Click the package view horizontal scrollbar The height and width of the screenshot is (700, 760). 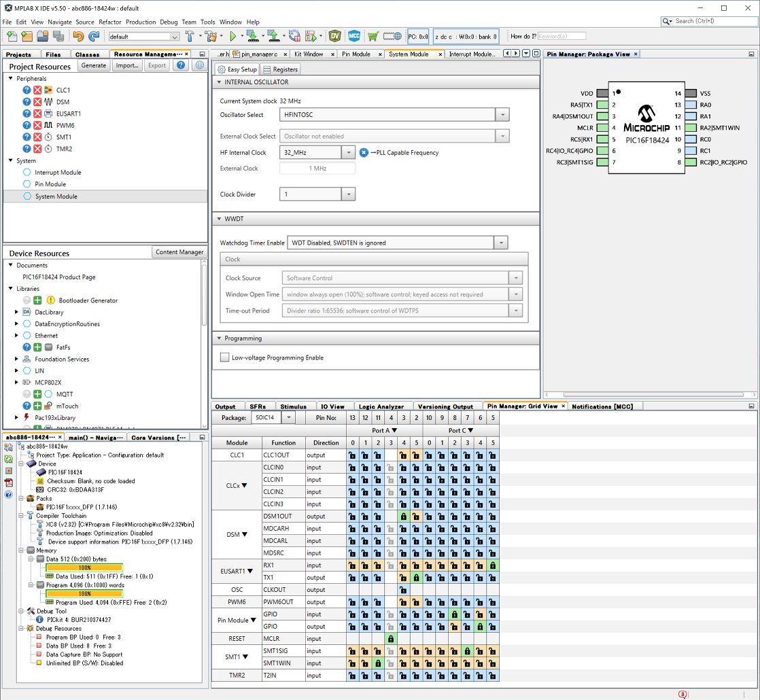click(653, 395)
